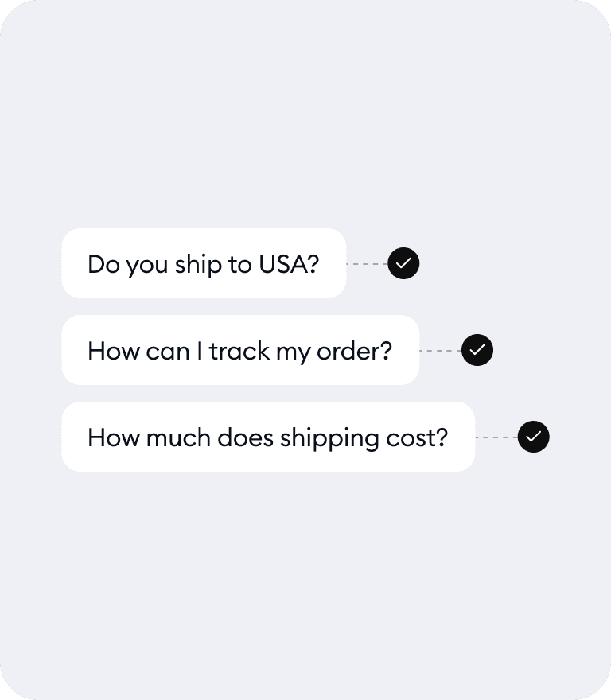Click the word "USA?" in the first bubble
611x700 pixels.
point(289,264)
